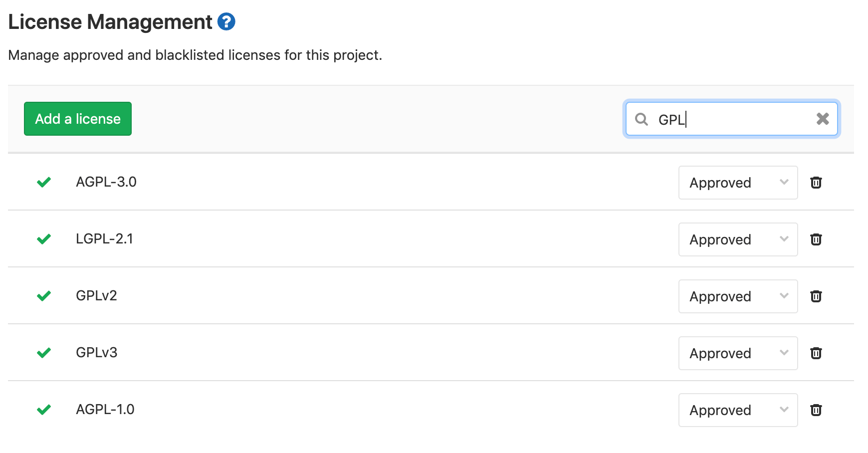868x453 pixels.
Task: Delete the AGPL-1.0 license
Action: tap(816, 410)
